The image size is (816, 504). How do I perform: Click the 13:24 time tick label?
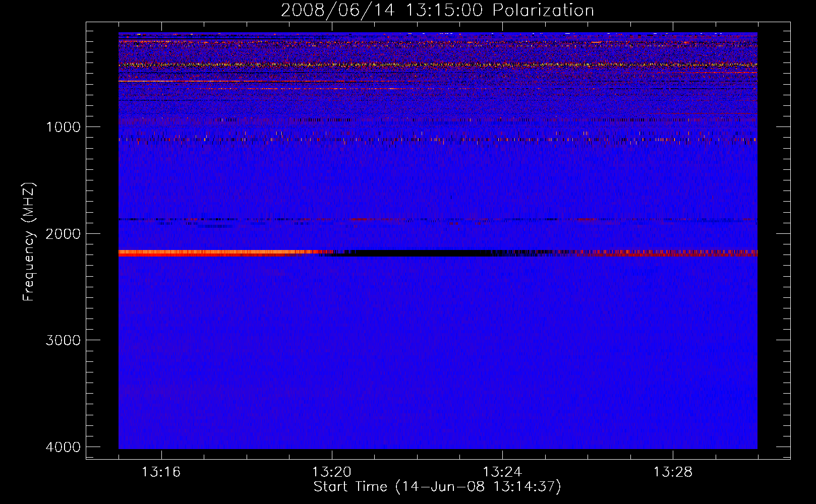[x=502, y=472]
